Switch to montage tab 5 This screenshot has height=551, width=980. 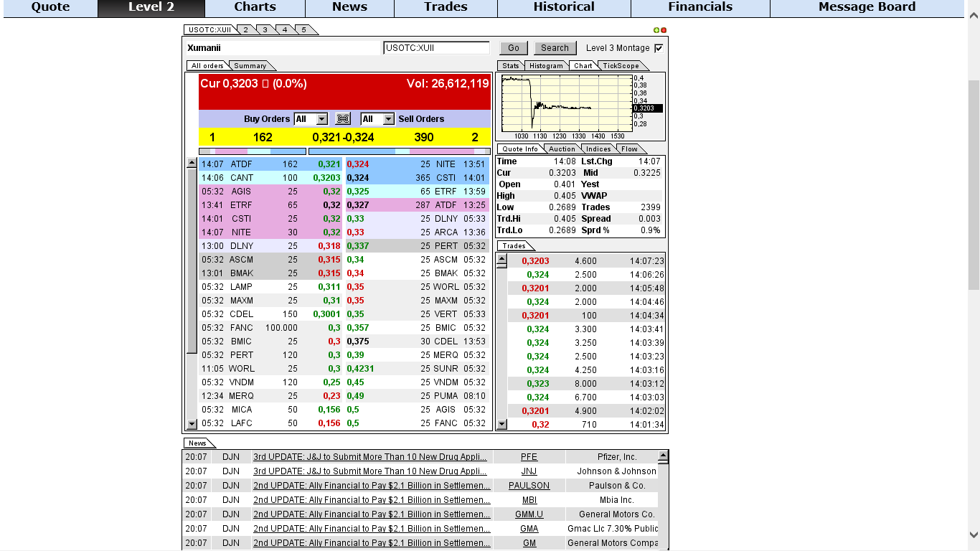pos(303,29)
